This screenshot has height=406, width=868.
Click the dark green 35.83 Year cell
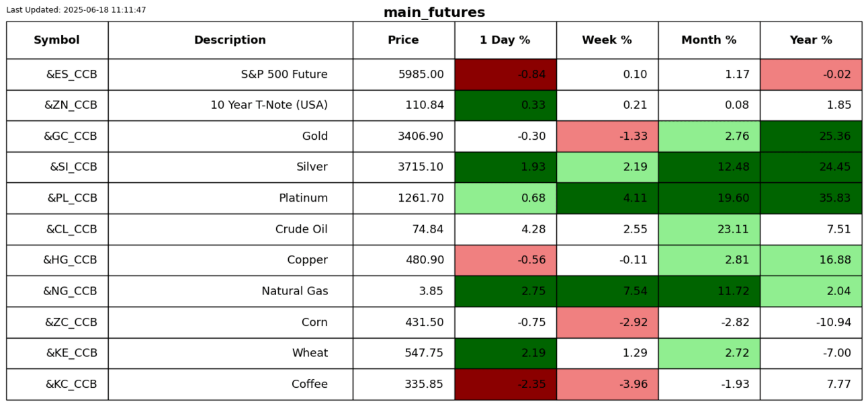click(811, 198)
